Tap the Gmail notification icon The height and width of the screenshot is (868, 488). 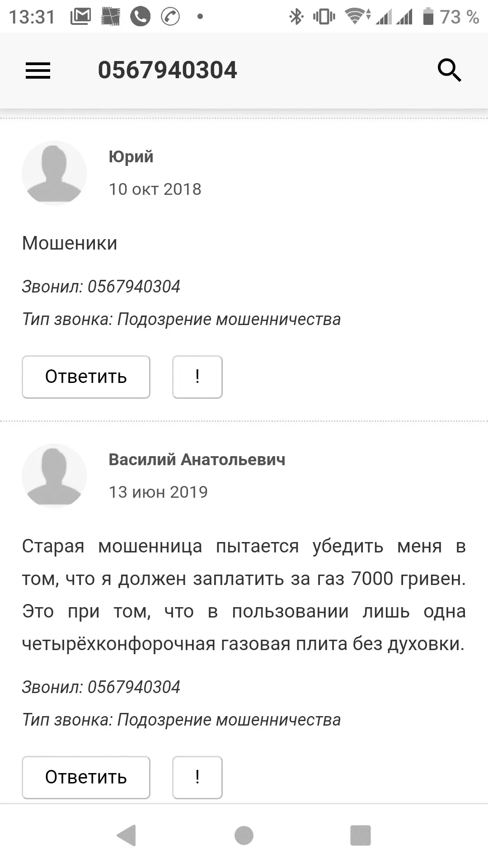(81, 17)
